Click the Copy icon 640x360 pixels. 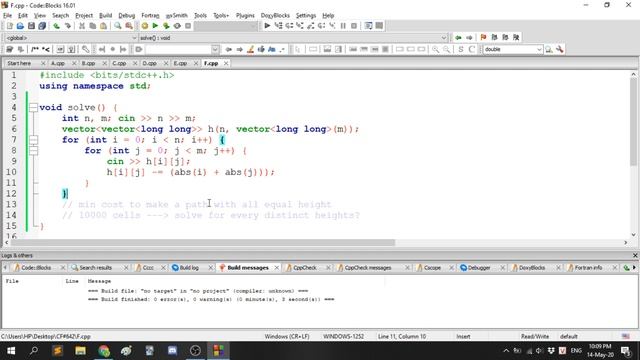click(93, 26)
